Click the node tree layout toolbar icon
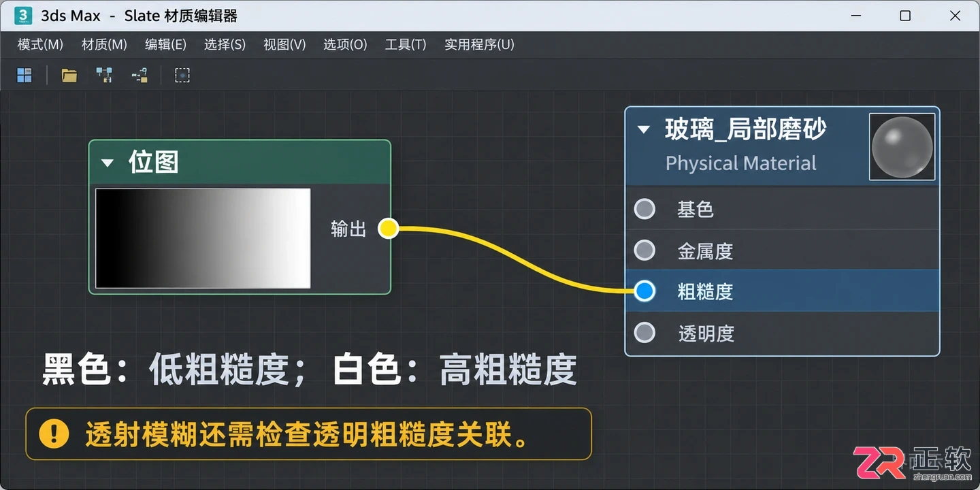The width and height of the screenshot is (980, 490). [x=104, y=75]
